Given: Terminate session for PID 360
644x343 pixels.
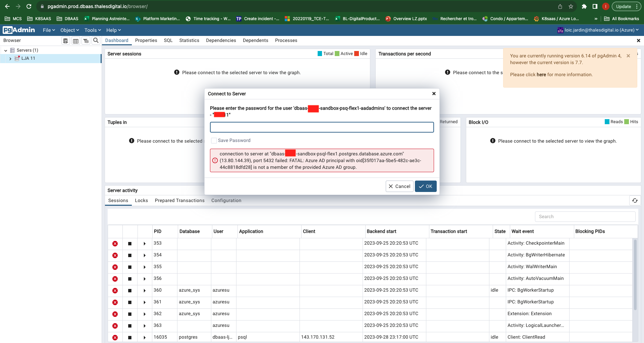Looking at the screenshot, I should pyautogui.click(x=115, y=291).
